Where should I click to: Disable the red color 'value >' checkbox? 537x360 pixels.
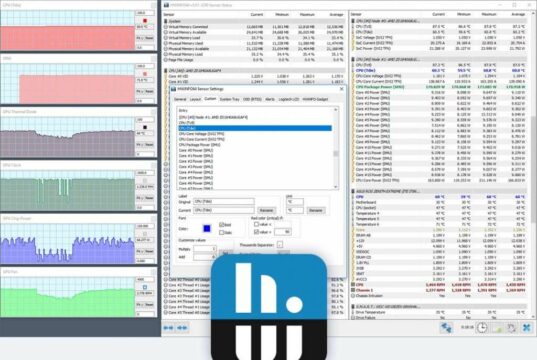(x=256, y=232)
